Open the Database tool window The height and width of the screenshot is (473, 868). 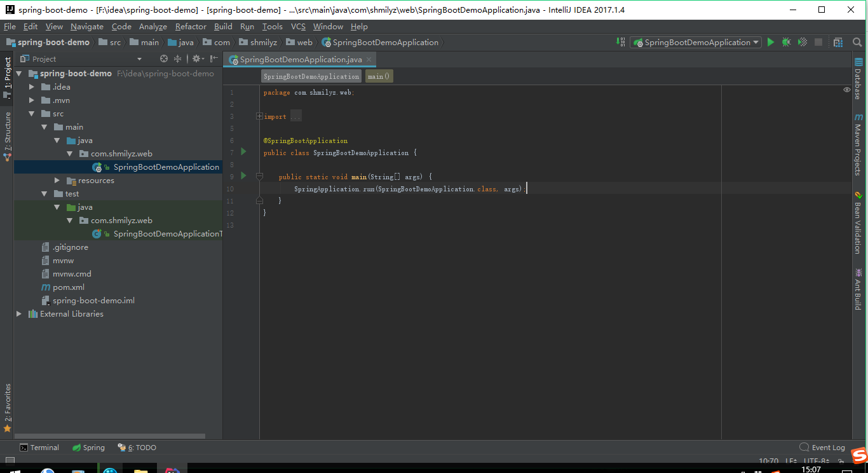(x=859, y=80)
